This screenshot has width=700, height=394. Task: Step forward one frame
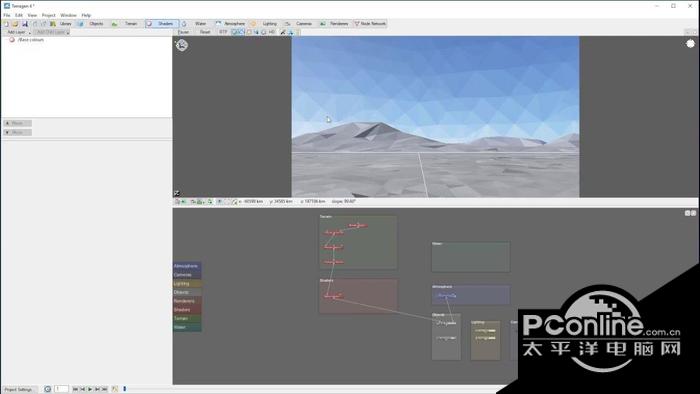[97, 389]
